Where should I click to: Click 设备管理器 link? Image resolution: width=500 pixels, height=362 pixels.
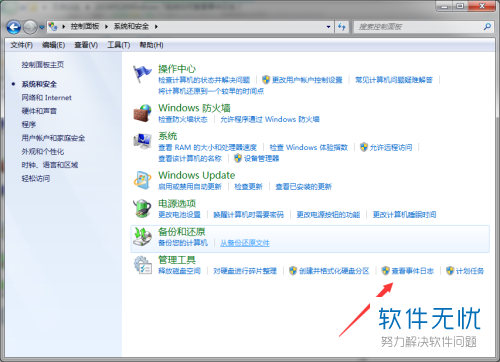(x=261, y=159)
